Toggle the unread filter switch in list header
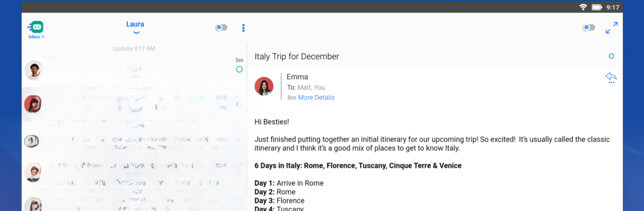This screenshot has width=644, height=211. (x=221, y=27)
